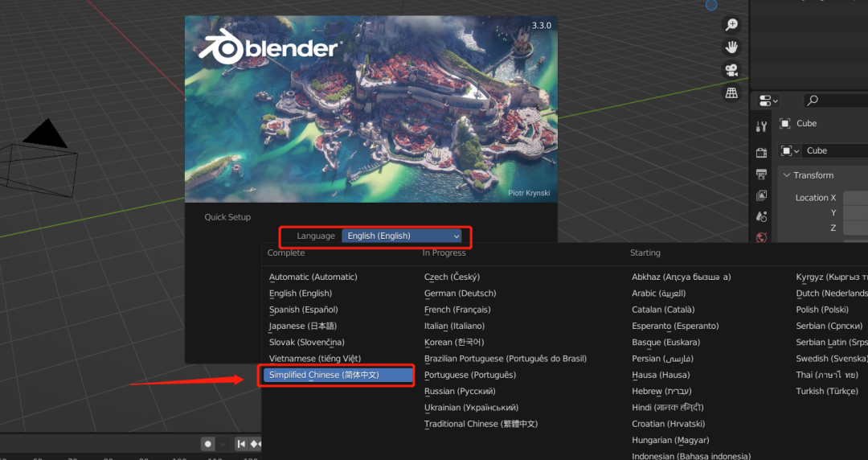The width and height of the screenshot is (868, 460).
Task: Select the Arabic language option
Action: 659,294
